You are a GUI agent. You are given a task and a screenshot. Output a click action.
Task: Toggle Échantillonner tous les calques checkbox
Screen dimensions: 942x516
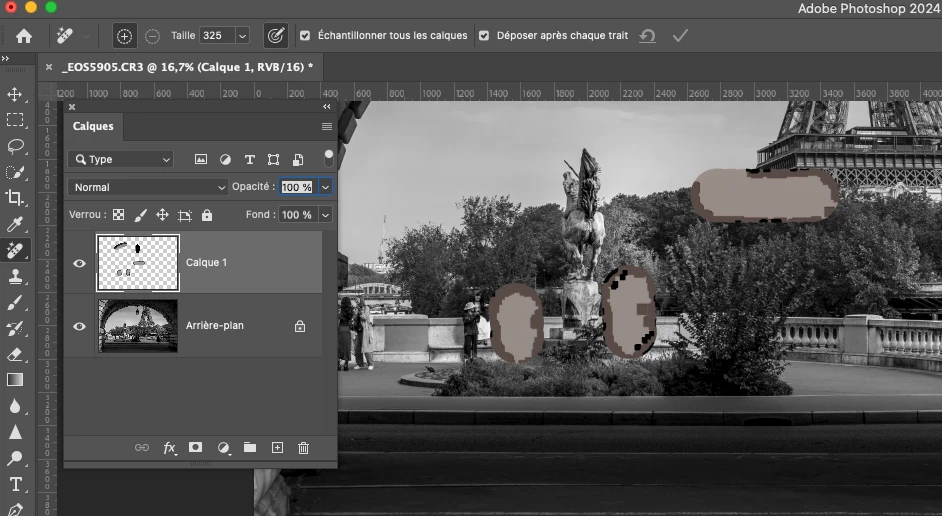click(305, 36)
